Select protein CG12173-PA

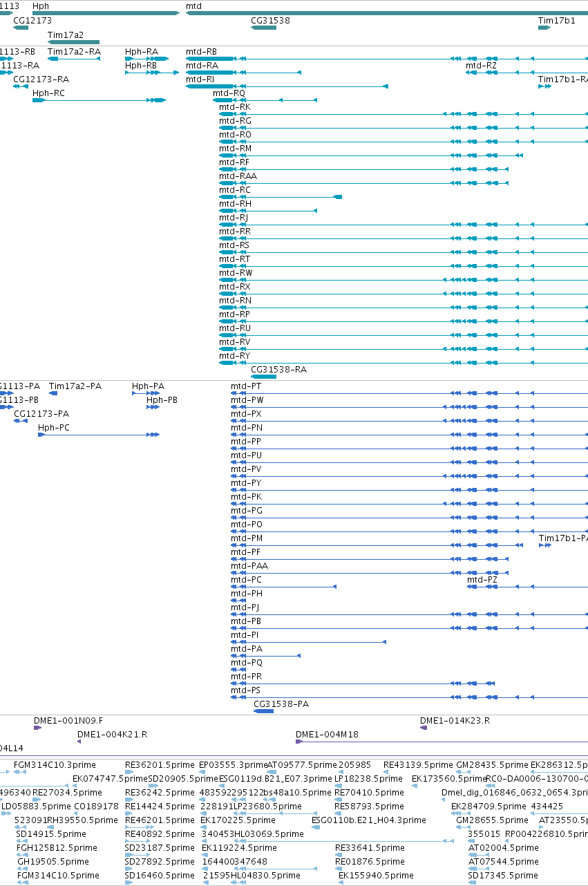(41, 414)
